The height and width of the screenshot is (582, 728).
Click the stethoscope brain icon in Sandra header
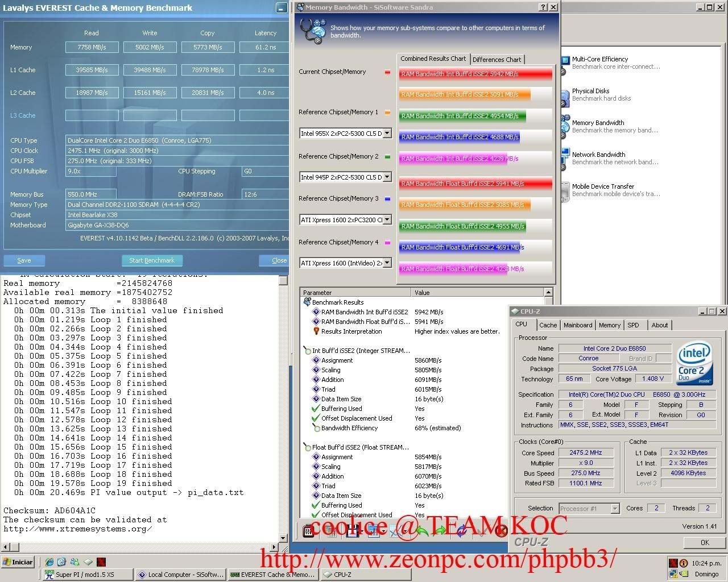[x=312, y=30]
